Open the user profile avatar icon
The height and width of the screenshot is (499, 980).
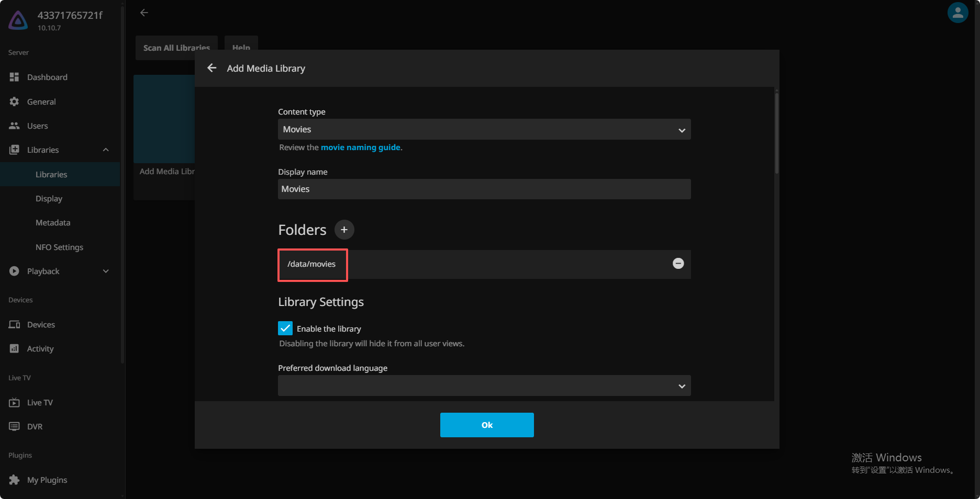957,13
